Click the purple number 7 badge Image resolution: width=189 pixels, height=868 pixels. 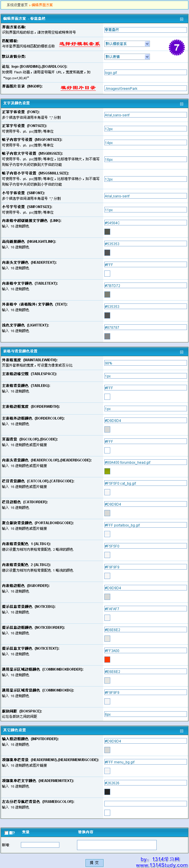point(177,47)
